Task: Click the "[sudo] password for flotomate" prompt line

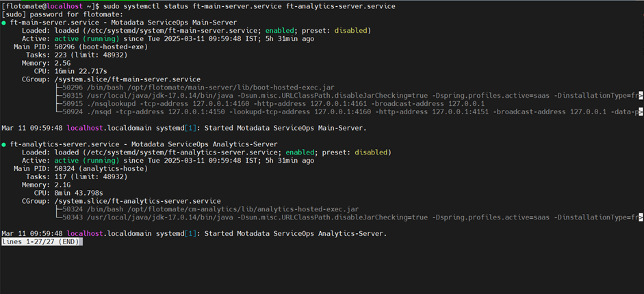Action: coord(63,14)
